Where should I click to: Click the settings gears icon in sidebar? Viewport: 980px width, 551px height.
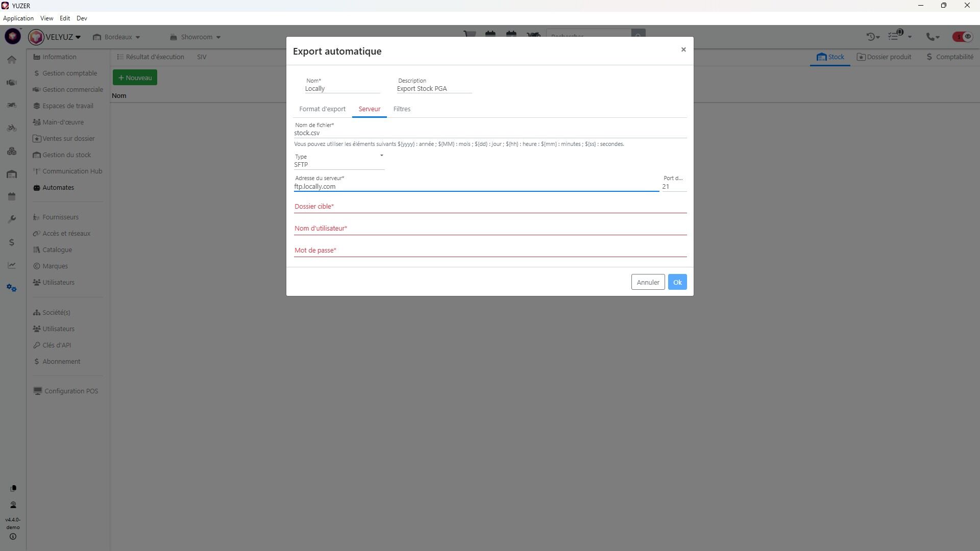[12, 288]
